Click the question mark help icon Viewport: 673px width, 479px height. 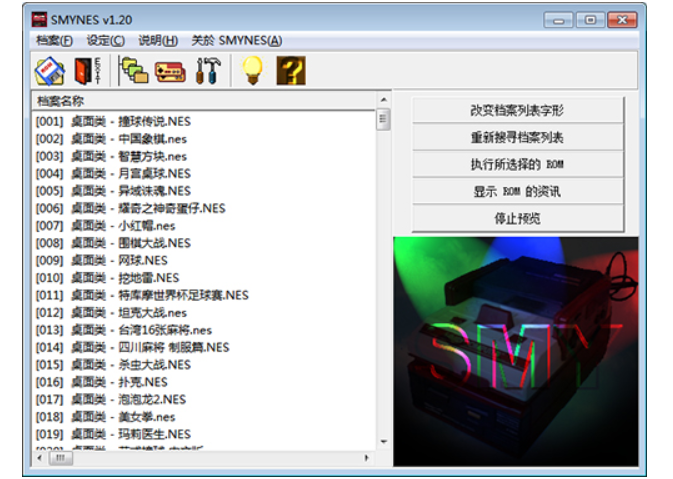pos(290,70)
